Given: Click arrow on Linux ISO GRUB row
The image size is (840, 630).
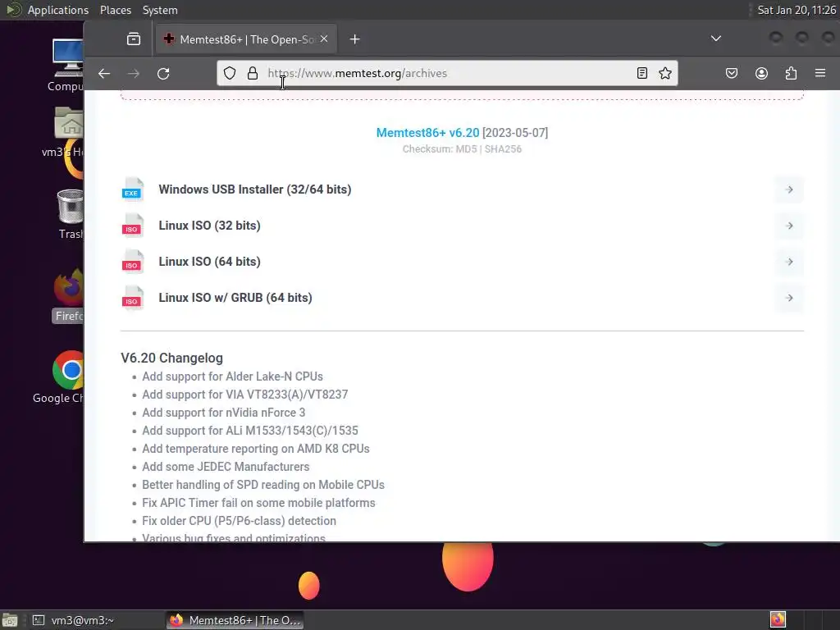Looking at the screenshot, I should [x=789, y=298].
